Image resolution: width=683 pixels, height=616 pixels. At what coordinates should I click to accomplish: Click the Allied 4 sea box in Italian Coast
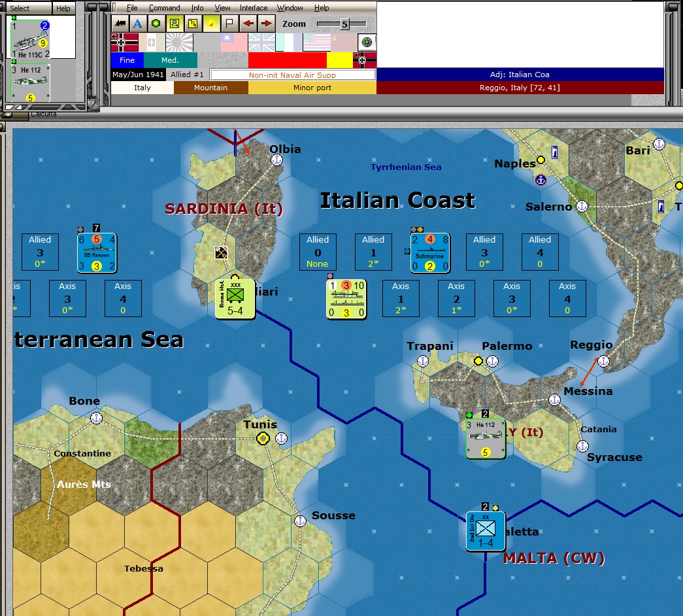pyautogui.click(x=540, y=252)
